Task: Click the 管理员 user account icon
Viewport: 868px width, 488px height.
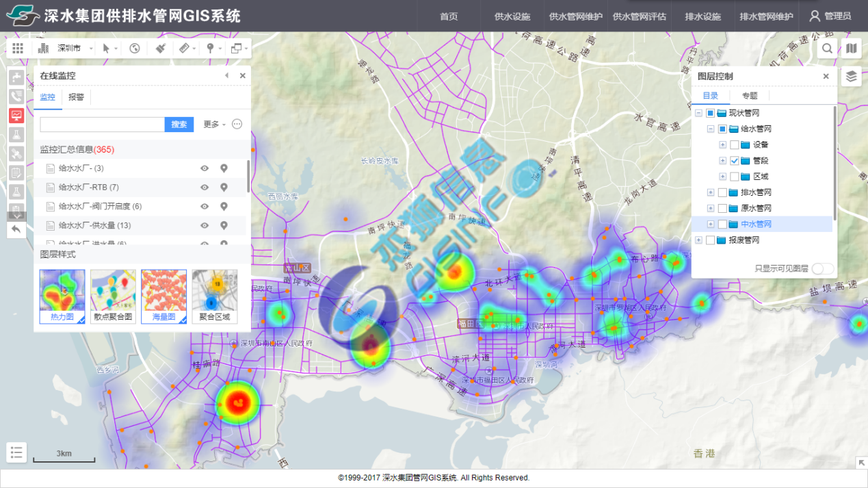Action: (815, 16)
